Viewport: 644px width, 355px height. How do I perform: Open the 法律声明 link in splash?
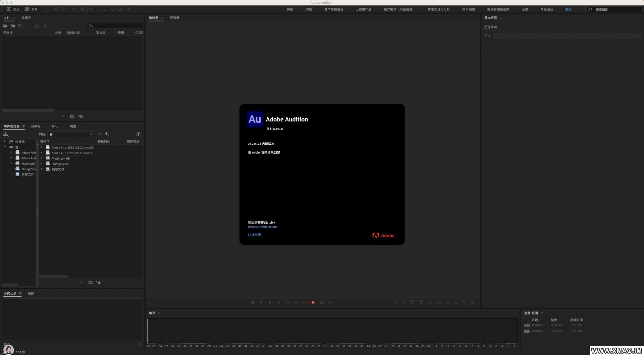tap(254, 235)
